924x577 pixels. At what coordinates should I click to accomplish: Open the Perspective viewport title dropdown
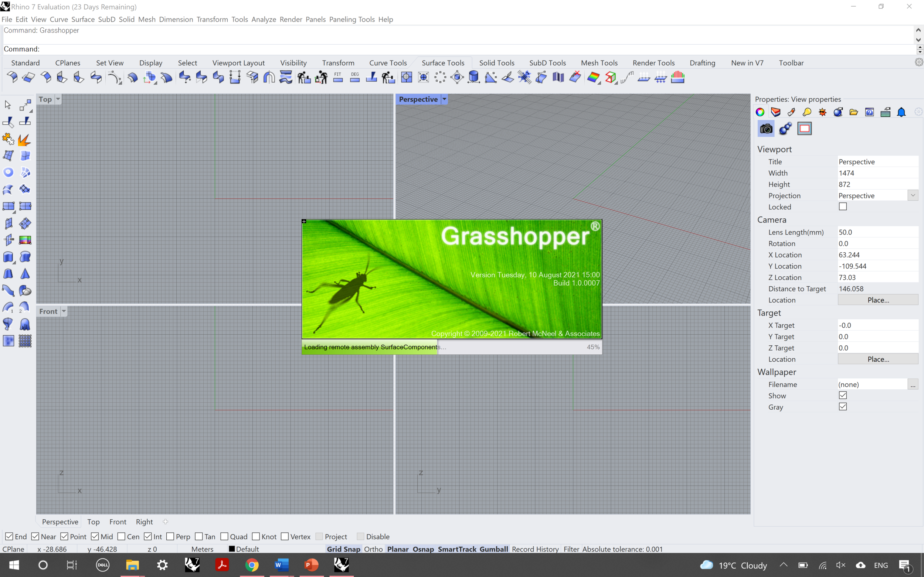pos(444,99)
